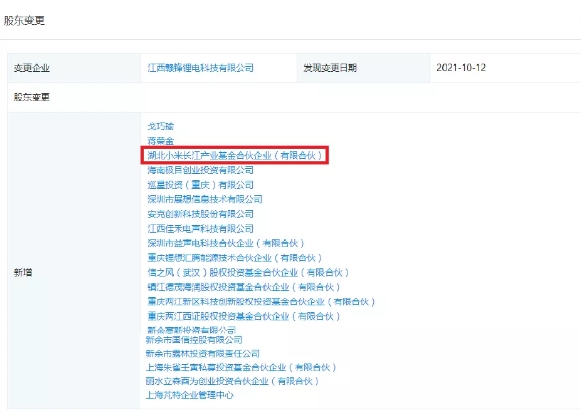Open the 新余市 林投资有限责任公司 link
The image size is (581, 412).
tap(203, 353)
